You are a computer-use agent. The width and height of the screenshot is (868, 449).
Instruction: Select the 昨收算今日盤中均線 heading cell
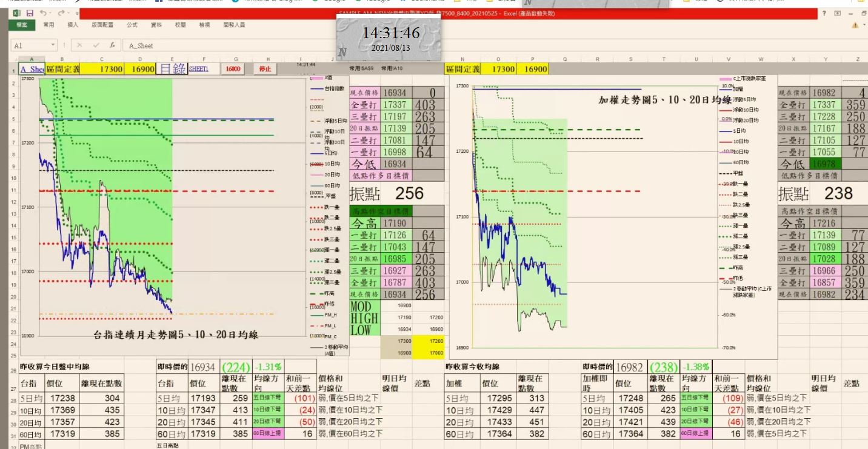(55, 367)
